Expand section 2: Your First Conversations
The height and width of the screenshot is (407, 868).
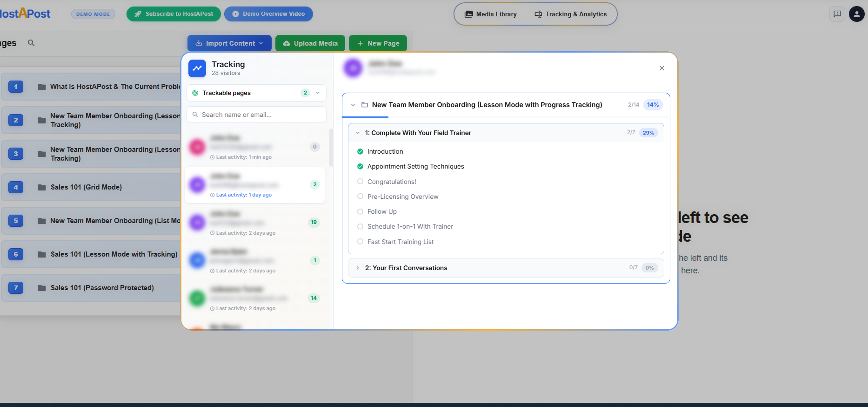[358, 268]
